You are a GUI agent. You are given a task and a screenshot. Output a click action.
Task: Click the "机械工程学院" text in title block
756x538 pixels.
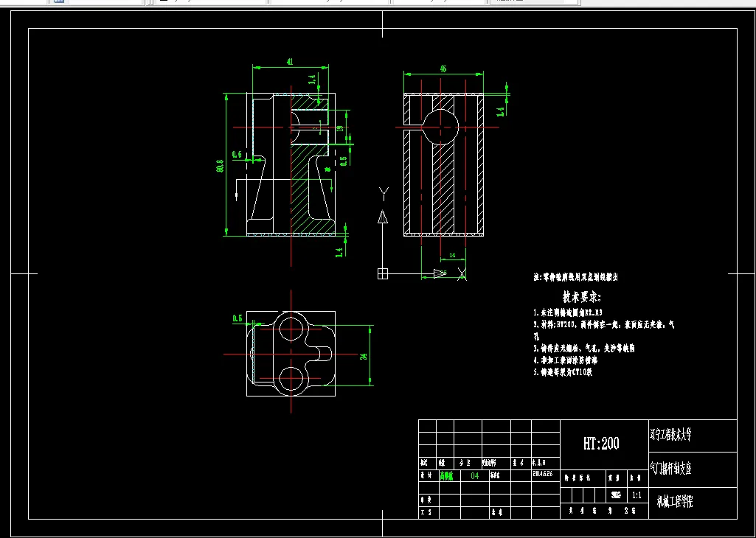(675, 502)
